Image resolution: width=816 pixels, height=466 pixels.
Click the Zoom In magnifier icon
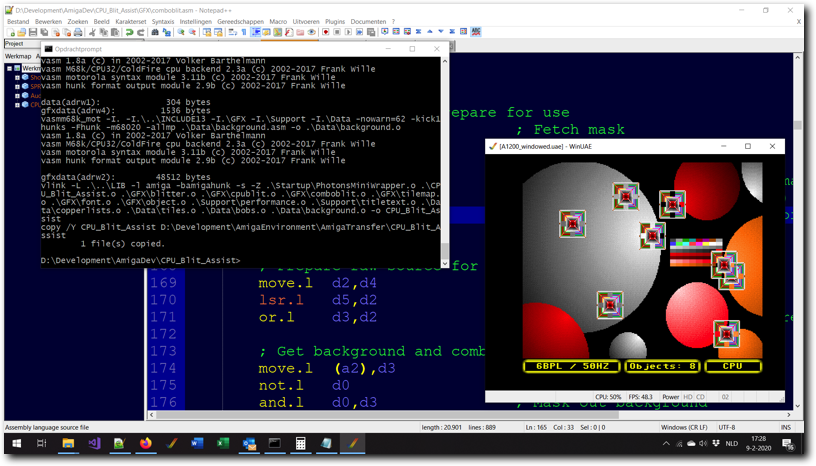pos(181,32)
